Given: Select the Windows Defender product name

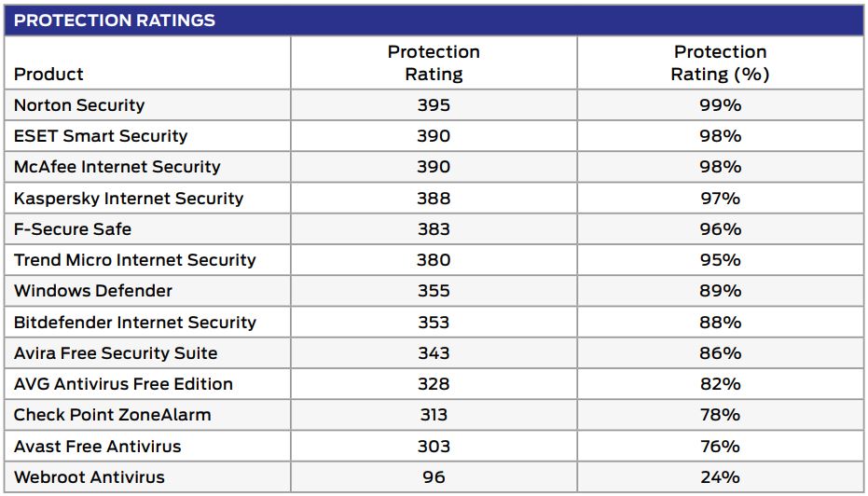Looking at the screenshot, I should (x=93, y=291).
